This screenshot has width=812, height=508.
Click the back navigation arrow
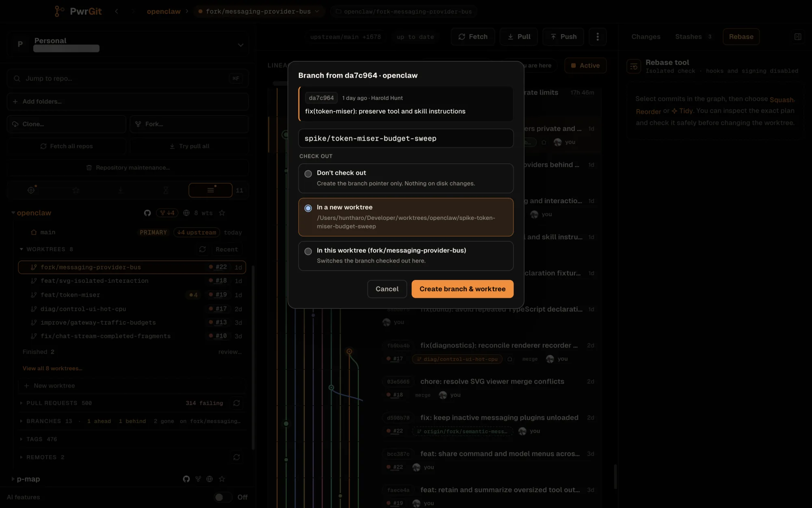(117, 11)
